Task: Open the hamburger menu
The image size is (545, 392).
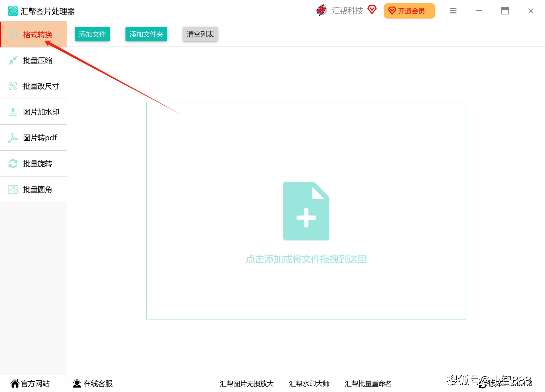Action: point(453,11)
